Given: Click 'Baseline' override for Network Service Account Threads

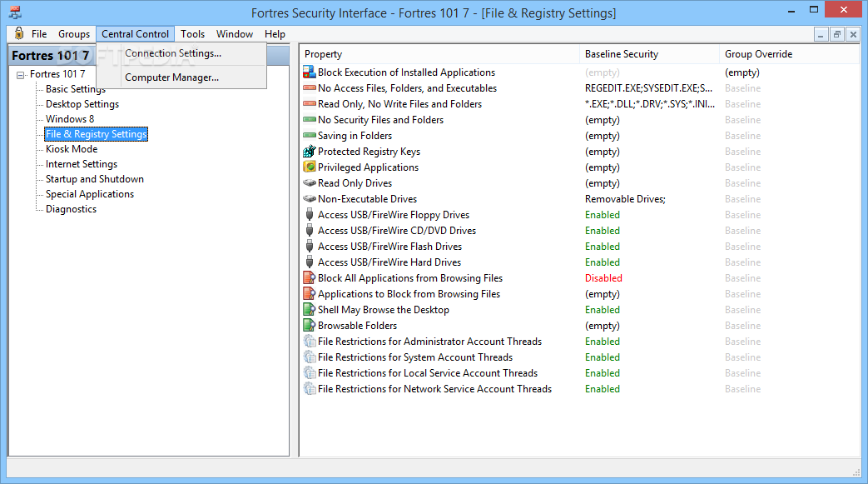Looking at the screenshot, I should point(742,389).
